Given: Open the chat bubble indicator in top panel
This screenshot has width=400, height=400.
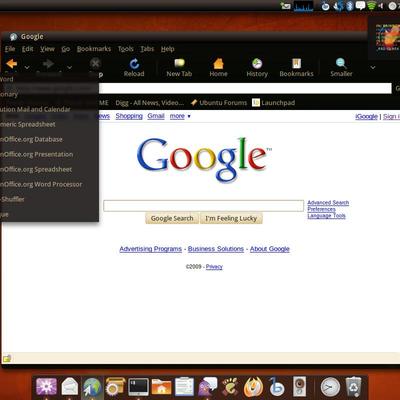Looking at the screenshot, I should 360,6.
